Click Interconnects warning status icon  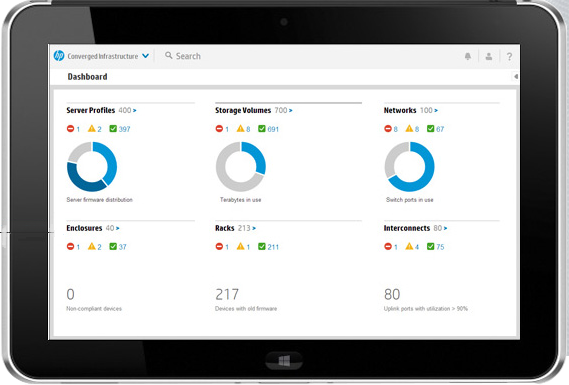[x=409, y=246]
